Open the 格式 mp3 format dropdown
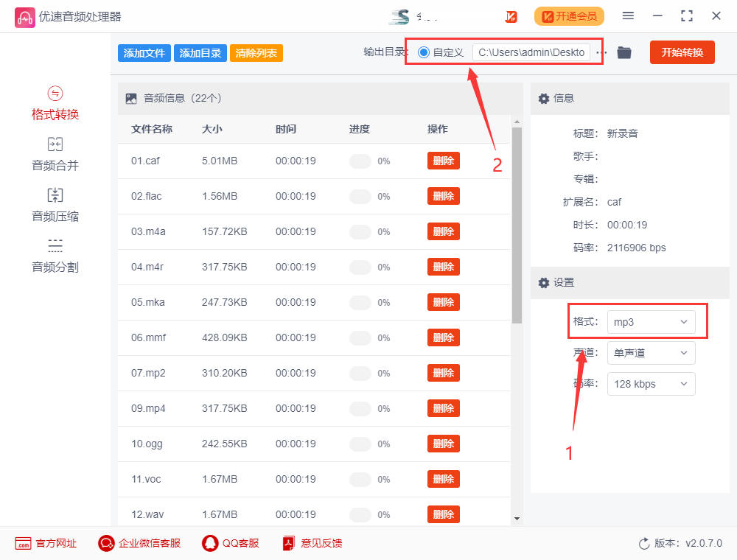Image resolution: width=737 pixels, height=560 pixels. click(651, 322)
